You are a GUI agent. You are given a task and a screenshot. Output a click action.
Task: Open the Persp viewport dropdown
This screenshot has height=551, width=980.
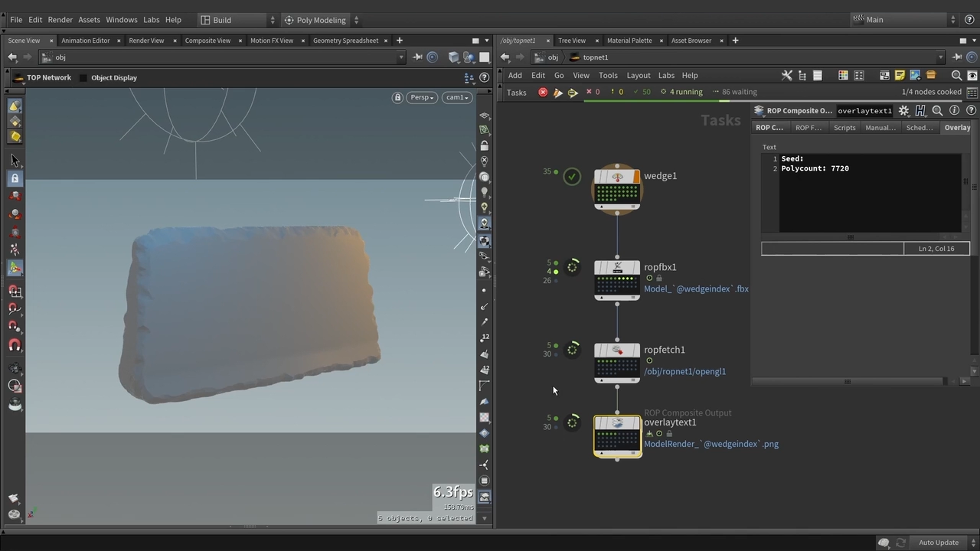coord(422,97)
